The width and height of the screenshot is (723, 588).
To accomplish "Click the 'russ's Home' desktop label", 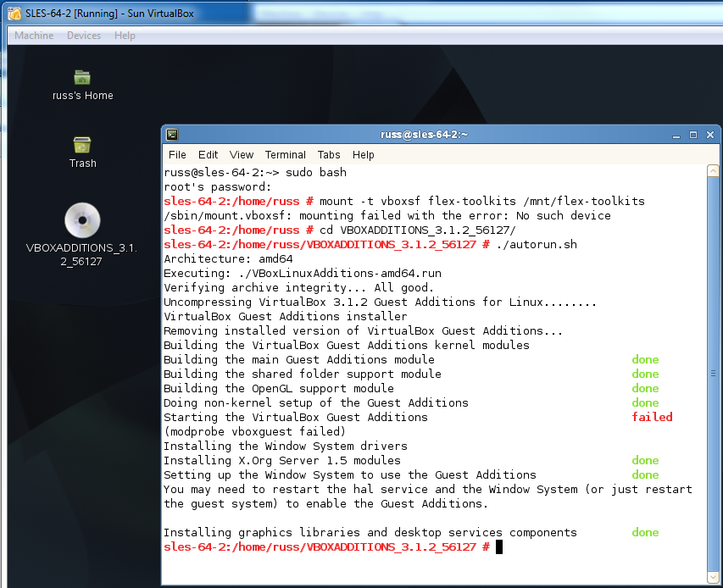I will point(82,96).
